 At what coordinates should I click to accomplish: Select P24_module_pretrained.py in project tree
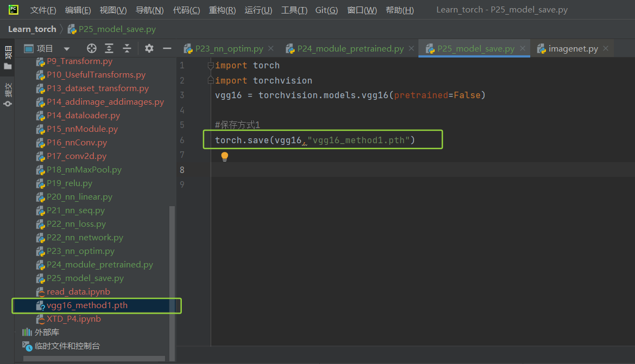pos(100,265)
